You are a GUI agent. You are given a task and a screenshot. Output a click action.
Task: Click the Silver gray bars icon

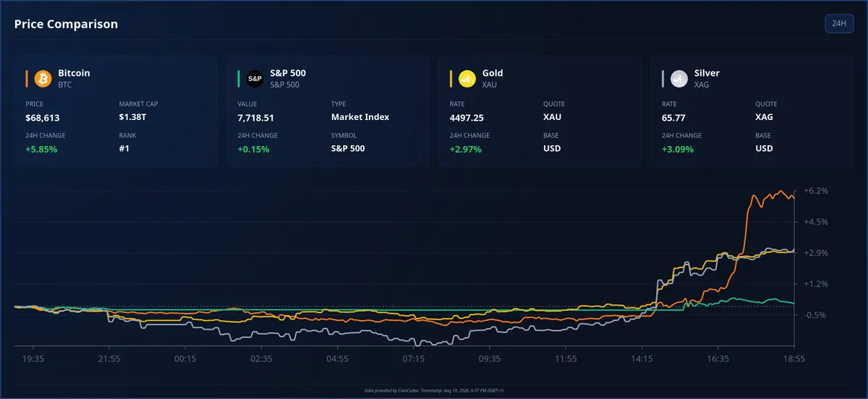pyautogui.click(x=678, y=78)
